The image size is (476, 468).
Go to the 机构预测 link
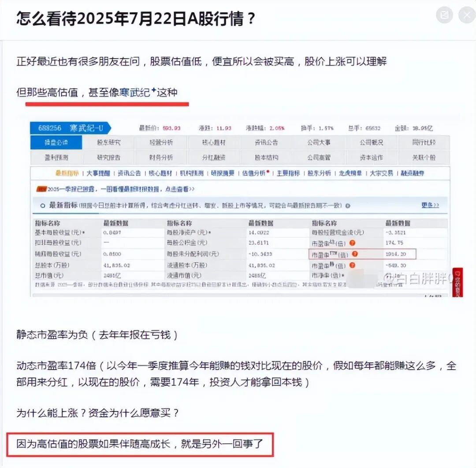click(x=192, y=173)
